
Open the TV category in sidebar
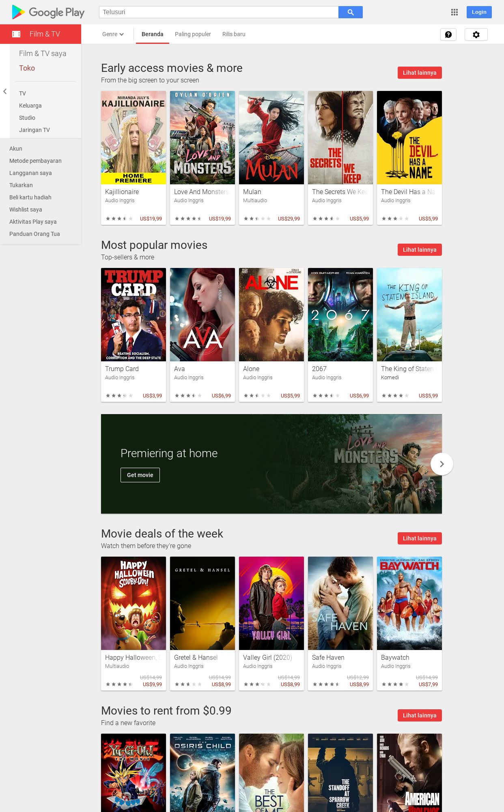click(x=22, y=93)
